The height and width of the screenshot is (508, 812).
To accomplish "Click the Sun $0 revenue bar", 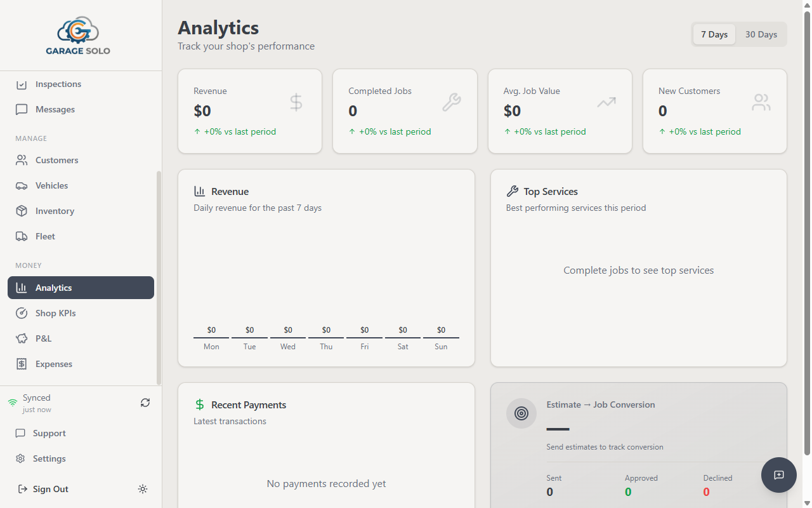I will (441, 337).
